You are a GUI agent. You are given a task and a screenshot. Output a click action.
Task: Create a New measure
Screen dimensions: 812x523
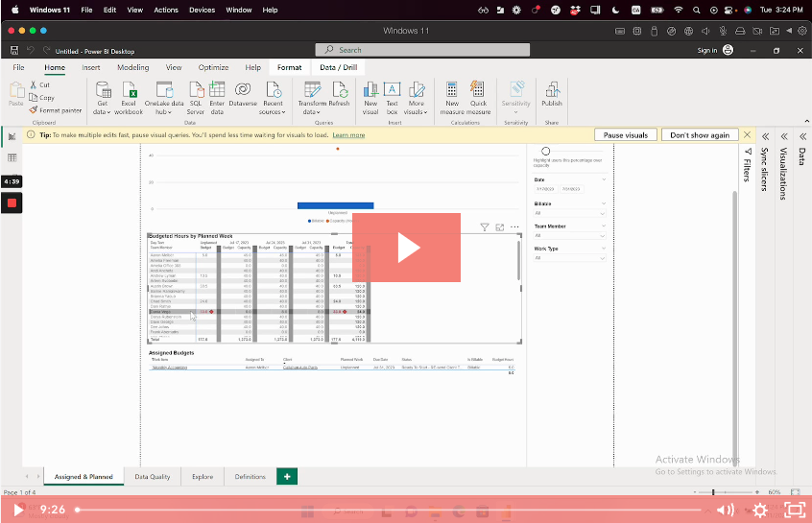452,98
